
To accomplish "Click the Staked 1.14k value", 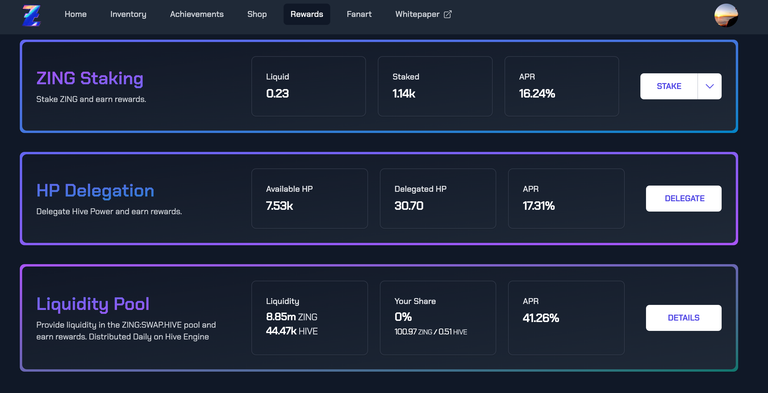I will [404, 94].
